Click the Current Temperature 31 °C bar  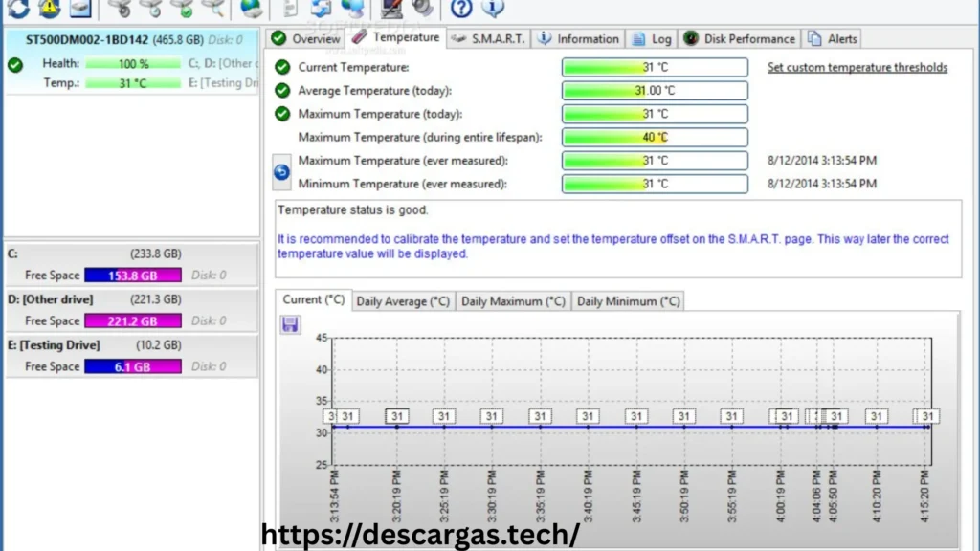[655, 67]
